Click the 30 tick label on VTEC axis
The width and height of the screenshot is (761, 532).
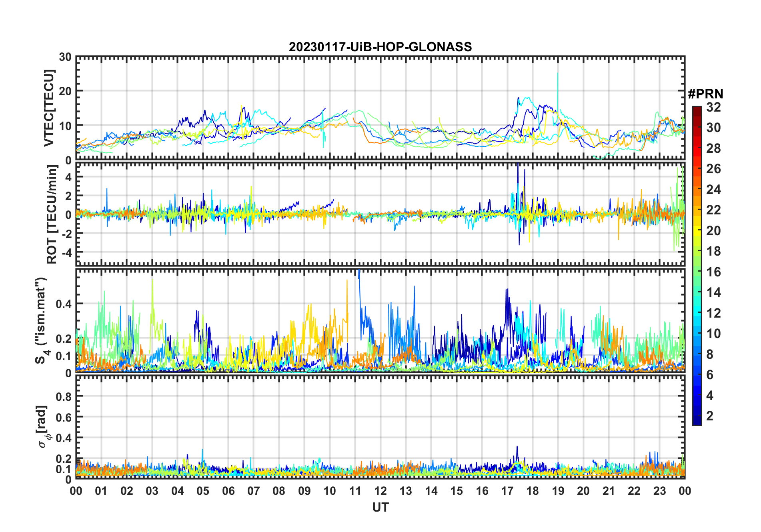65,57
